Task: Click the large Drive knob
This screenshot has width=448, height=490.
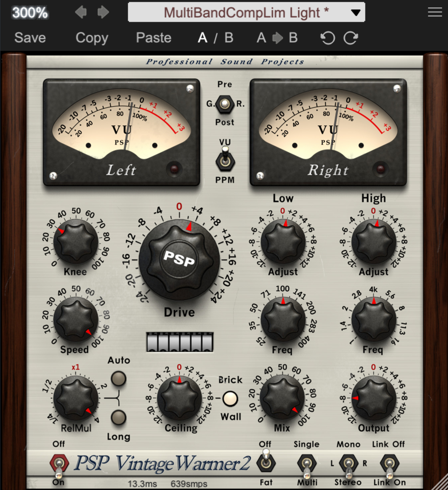Action: 179,259
